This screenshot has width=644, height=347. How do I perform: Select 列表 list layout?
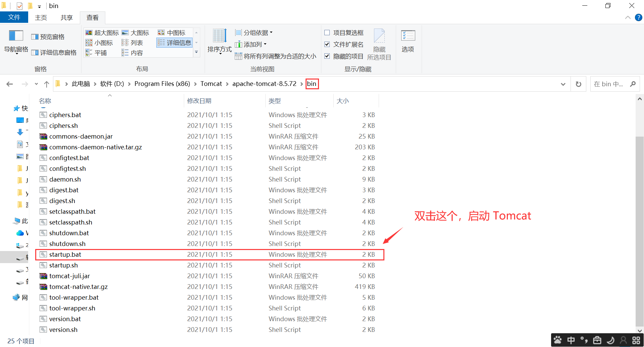pyautogui.click(x=132, y=43)
